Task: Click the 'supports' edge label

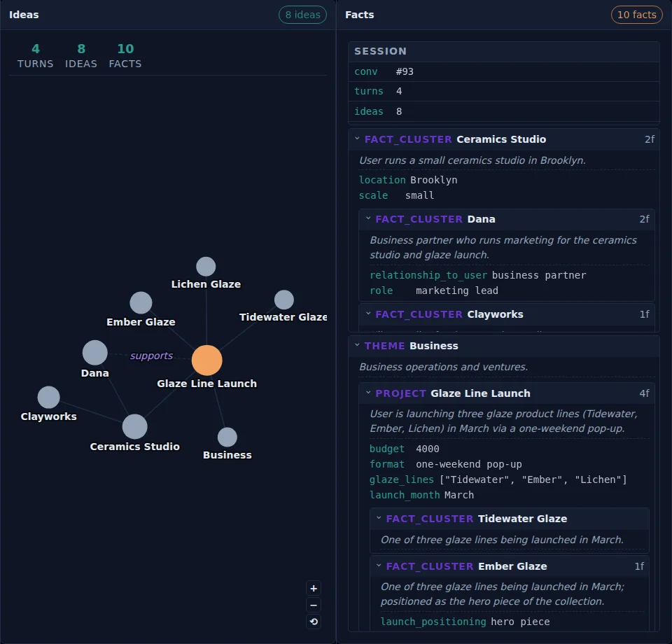Action: pyautogui.click(x=151, y=356)
